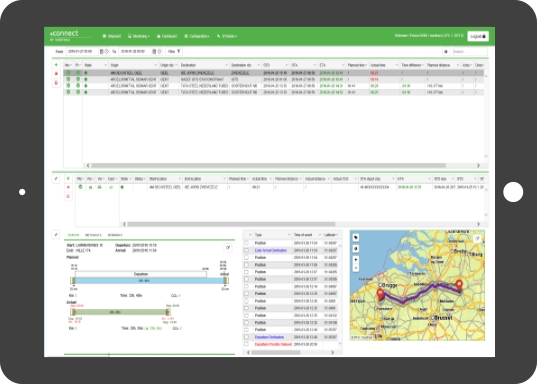
Task: Click the red Actual time value in first row
Action: [x=374, y=73]
